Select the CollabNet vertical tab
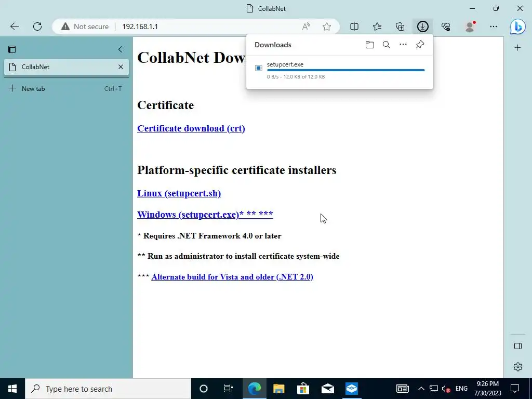 coord(66,67)
